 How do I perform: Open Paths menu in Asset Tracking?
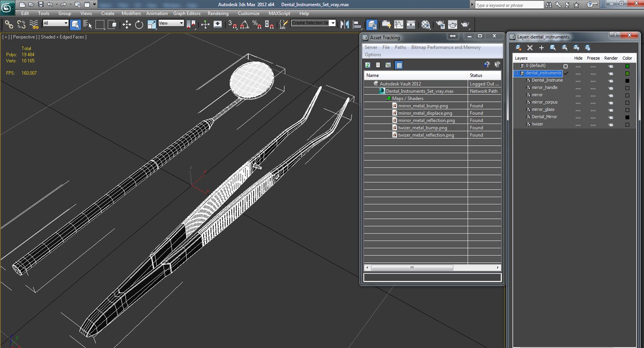coord(400,47)
